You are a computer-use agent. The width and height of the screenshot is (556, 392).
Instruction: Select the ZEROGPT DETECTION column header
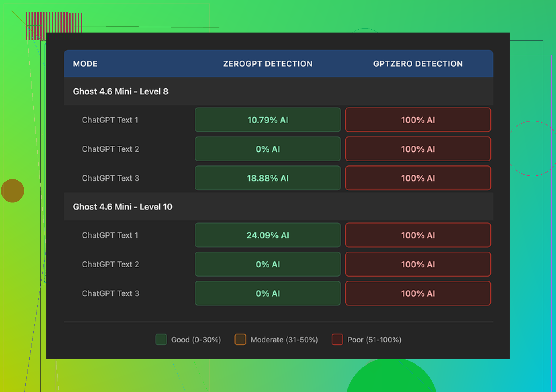point(268,64)
